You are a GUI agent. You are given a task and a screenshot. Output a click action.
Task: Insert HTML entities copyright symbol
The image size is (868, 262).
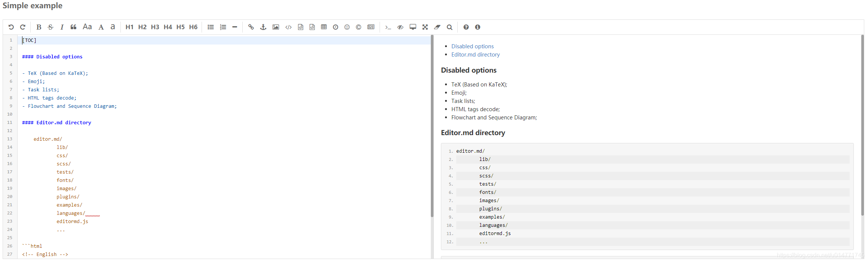tap(359, 27)
